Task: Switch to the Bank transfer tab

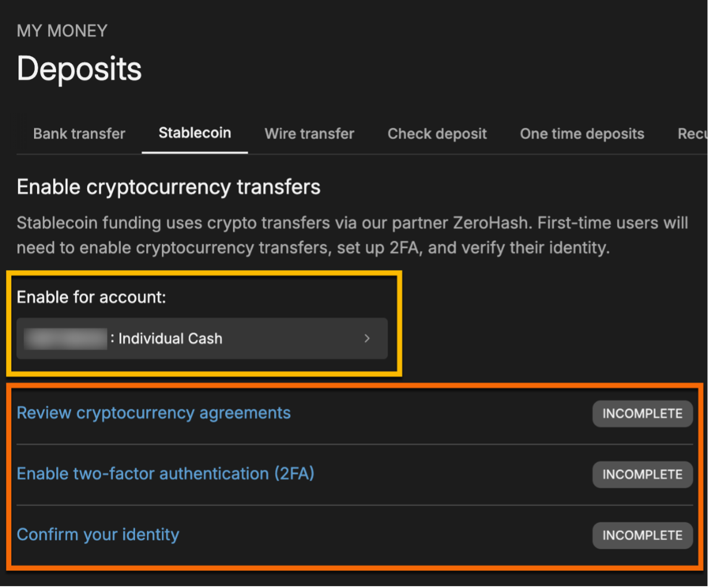Action: [x=79, y=134]
